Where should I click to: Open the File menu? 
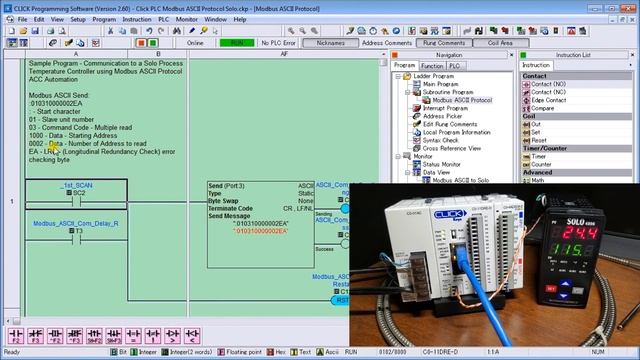[x=22, y=19]
